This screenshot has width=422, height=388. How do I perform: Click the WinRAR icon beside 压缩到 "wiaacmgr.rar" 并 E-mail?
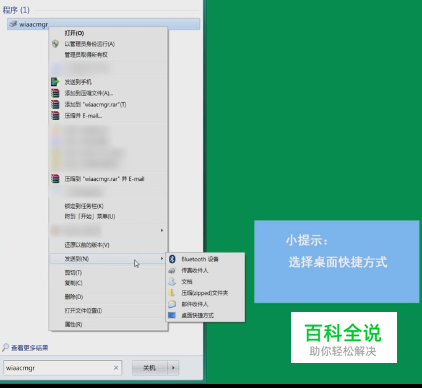click(55, 179)
